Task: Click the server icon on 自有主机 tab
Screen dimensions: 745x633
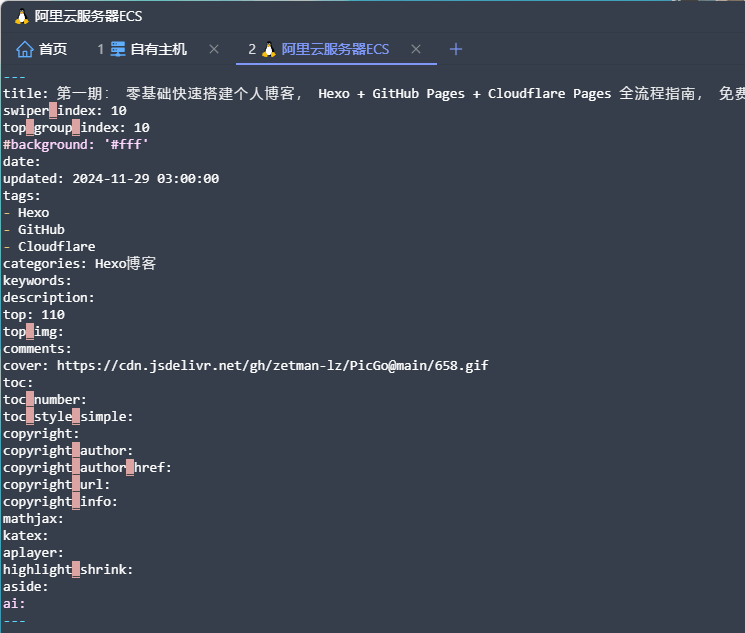Action: (x=118, y=49)
